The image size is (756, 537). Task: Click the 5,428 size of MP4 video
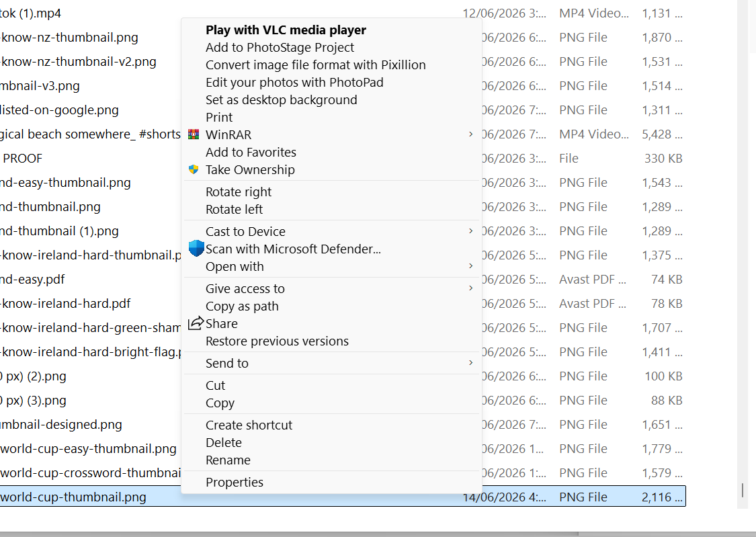pyautogui.click(x=662, y=134)
